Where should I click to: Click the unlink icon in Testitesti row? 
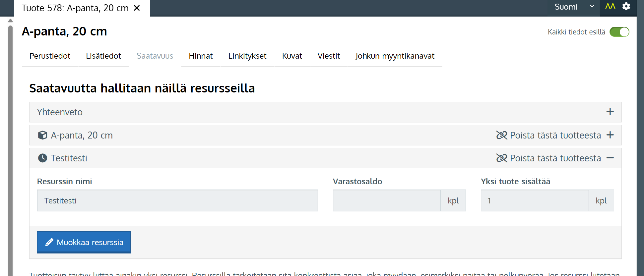pyautogui.click(x=502, y=158)
